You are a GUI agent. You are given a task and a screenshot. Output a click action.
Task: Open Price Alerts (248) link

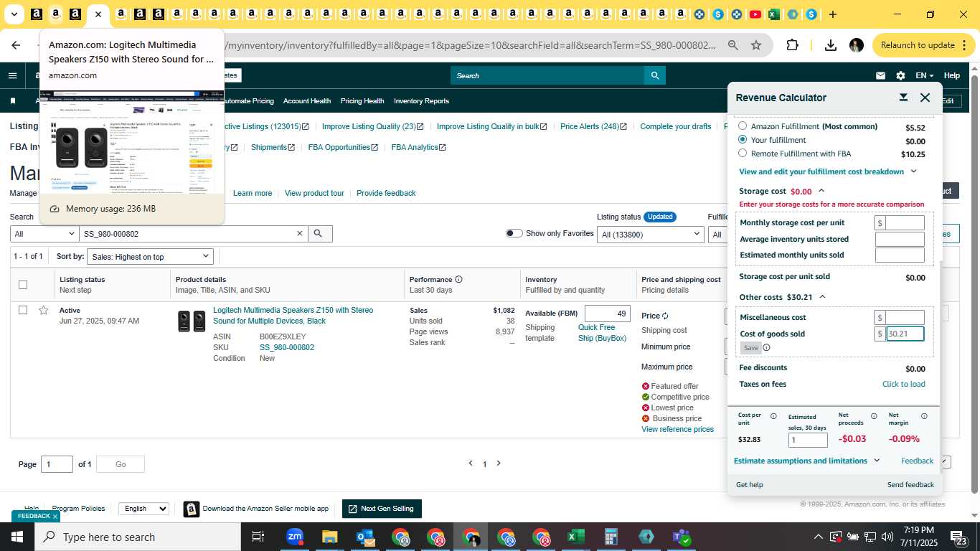click(x=593, y=126)
